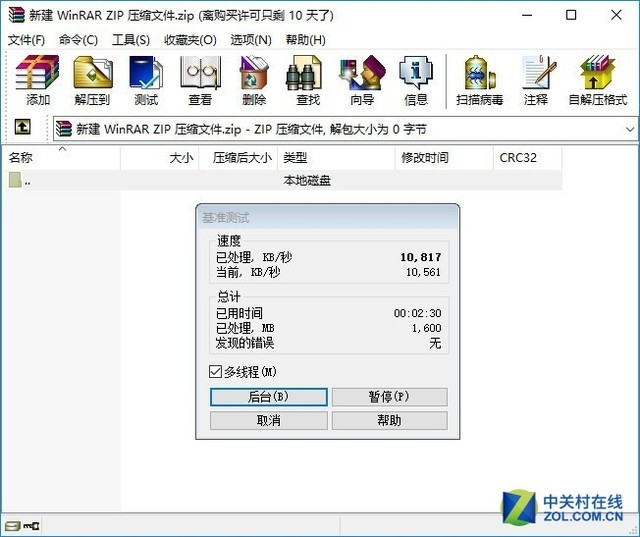Screen dimensions: 640x537
Task: Sort by Modified (修改时间) column header
Action: (x=444, y=158)
